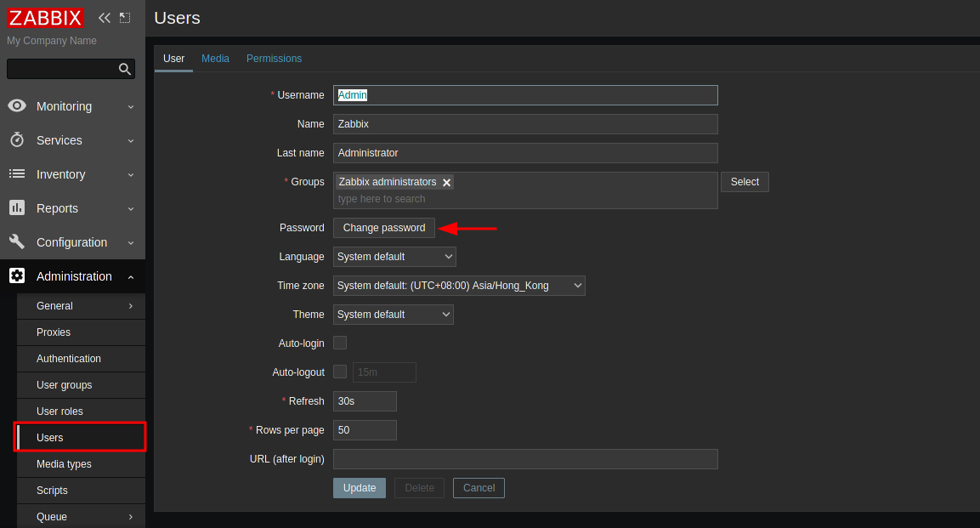The height and width of the screenshot is (528, 980).
Task: Expand the Monitoring menu chevron
Action: tap(131, 107)
